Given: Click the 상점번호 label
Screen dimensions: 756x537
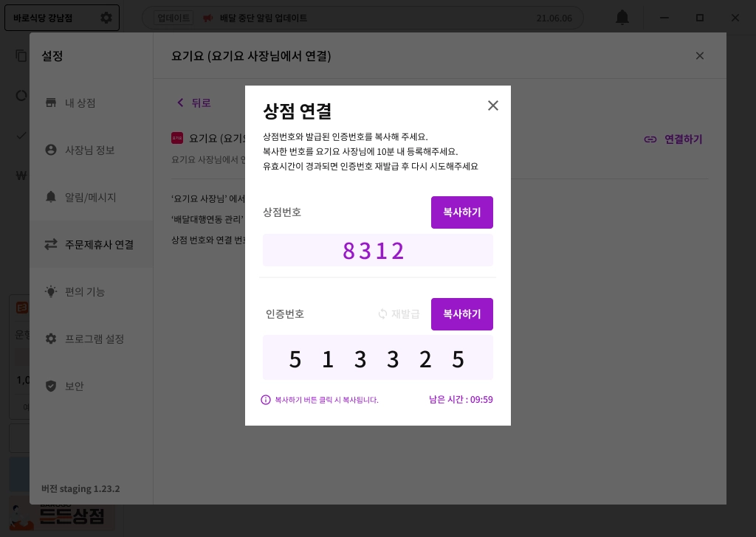Looking at the screenshot, I should click(x=282, y=212).
